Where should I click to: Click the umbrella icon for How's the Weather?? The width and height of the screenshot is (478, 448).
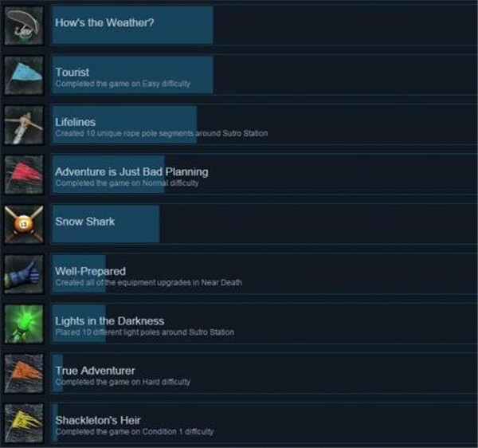coord(24,26)
